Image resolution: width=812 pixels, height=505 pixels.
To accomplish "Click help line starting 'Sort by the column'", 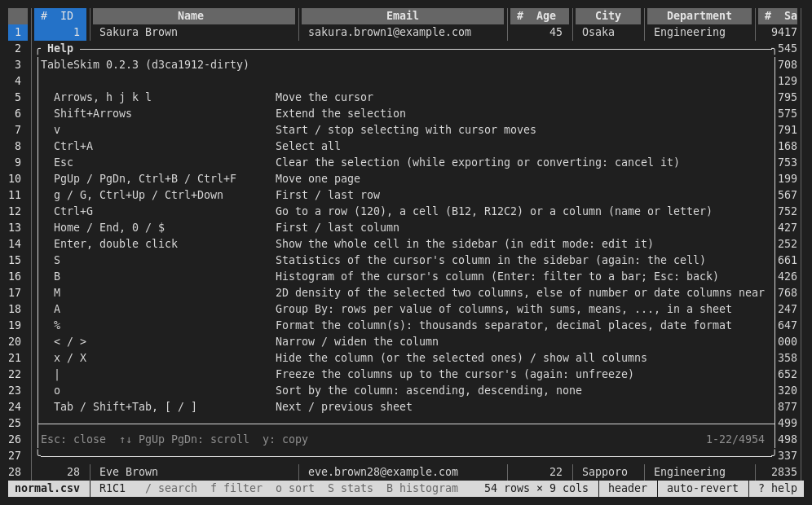I will click(428, 391).
